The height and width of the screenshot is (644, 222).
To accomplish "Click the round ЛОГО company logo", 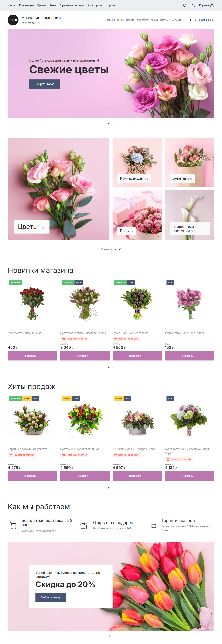I will [x=13, y=20].
